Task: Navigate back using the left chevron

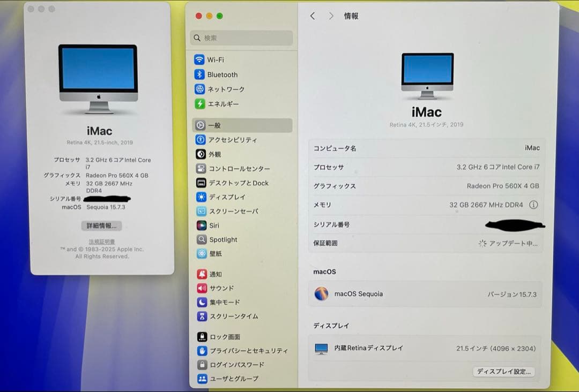Action: click(313, 16)
